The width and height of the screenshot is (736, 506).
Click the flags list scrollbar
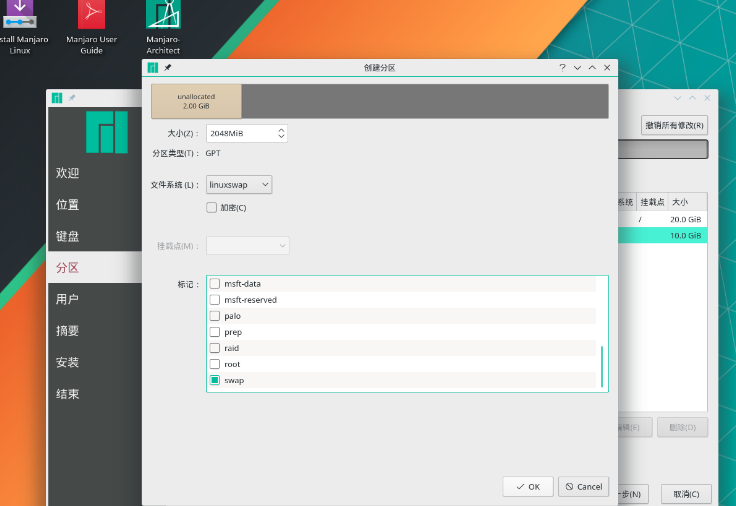click(602, 367)
